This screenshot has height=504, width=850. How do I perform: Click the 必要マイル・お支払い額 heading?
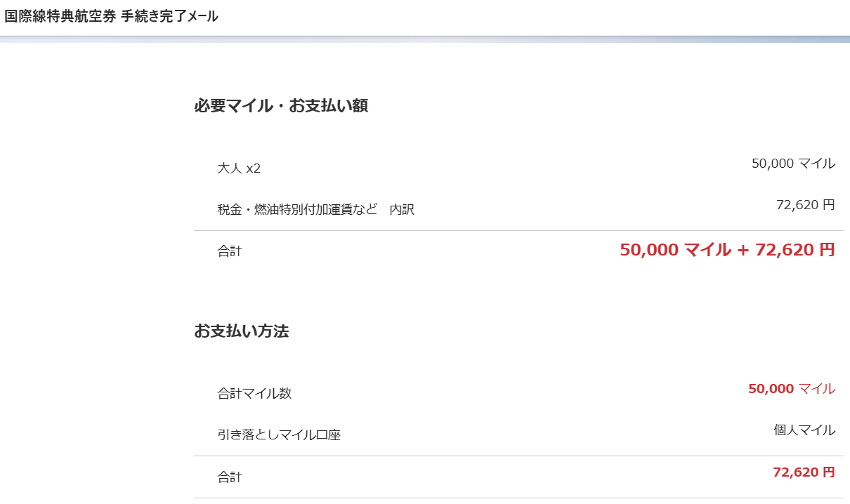pos(281,106)
